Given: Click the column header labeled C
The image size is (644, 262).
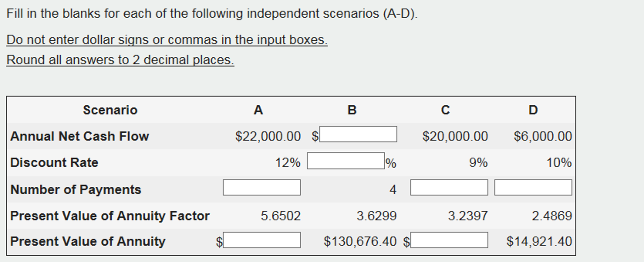Looking at the screenshot, I should (x=445, y=110).
